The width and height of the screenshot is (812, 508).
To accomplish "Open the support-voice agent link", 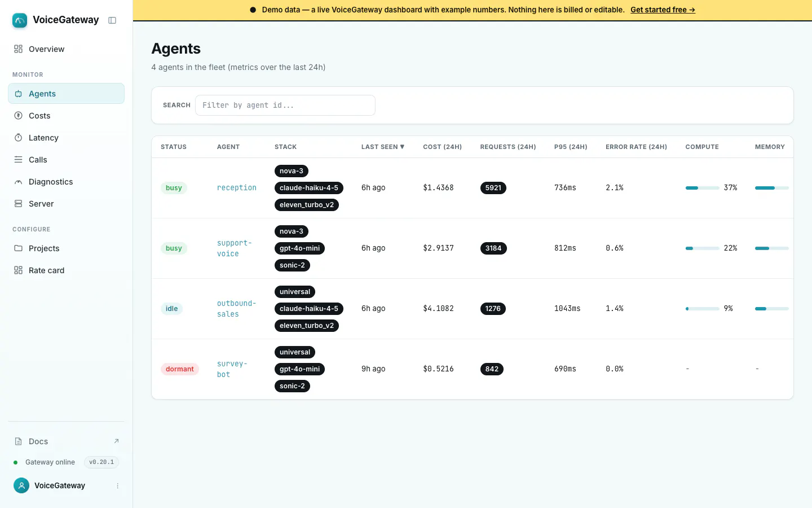I will point(235,248).
